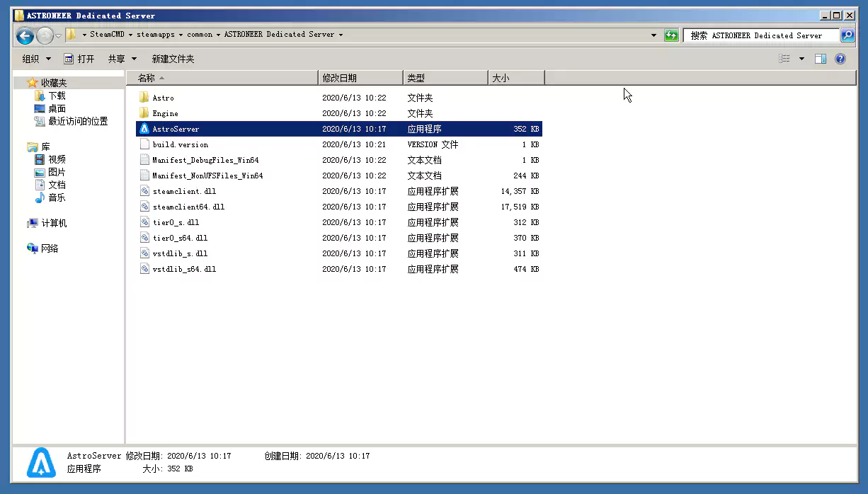
Task: Click the AstroServer large icon in details pane
Action: (x=41, y=463)
